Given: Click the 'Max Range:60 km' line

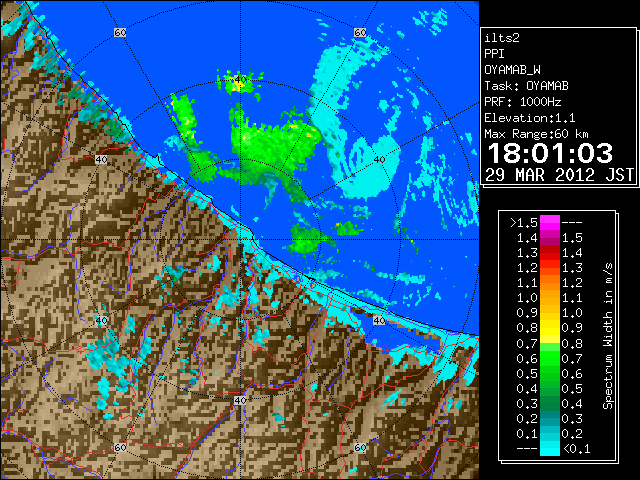Looking at the screenshot, I should 536,134.
